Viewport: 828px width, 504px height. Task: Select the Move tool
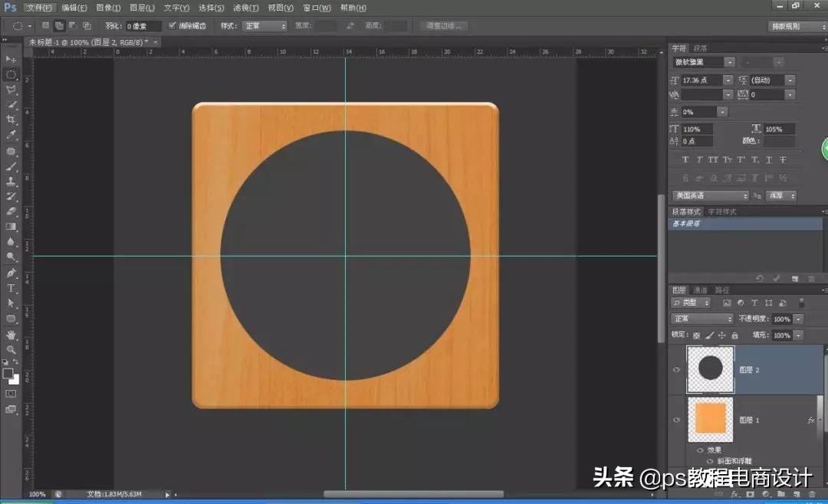[11, 59]
